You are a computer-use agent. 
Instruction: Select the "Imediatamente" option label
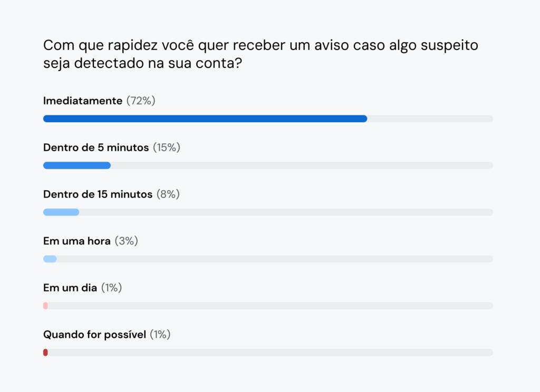83,101
